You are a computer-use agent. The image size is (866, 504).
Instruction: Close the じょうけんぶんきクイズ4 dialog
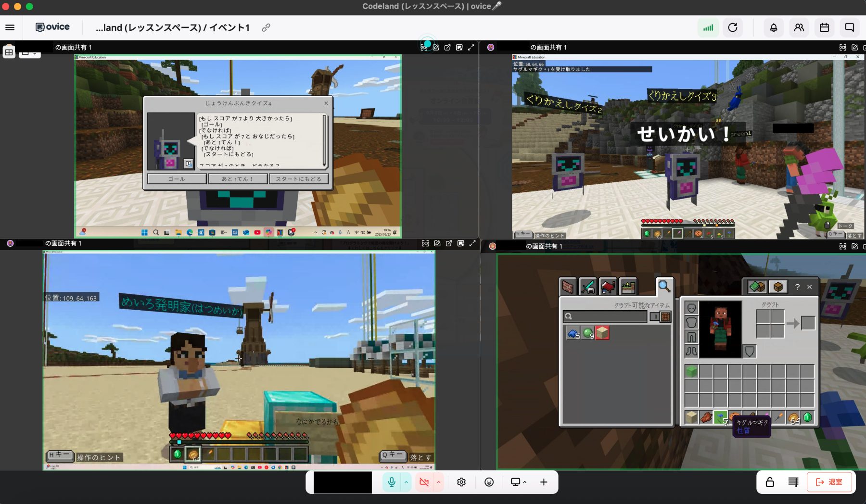pyautogui.click(x=326, y=103)
